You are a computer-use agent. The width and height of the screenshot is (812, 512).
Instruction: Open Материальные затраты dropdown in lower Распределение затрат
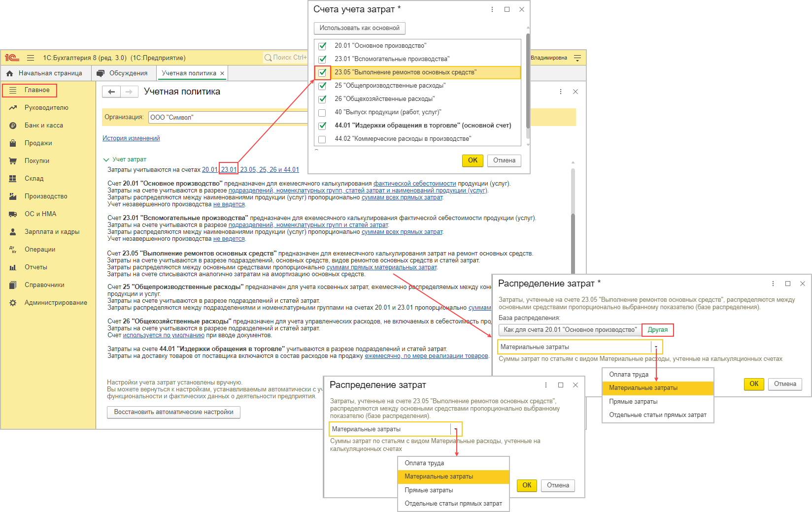(x=456, y=429)
